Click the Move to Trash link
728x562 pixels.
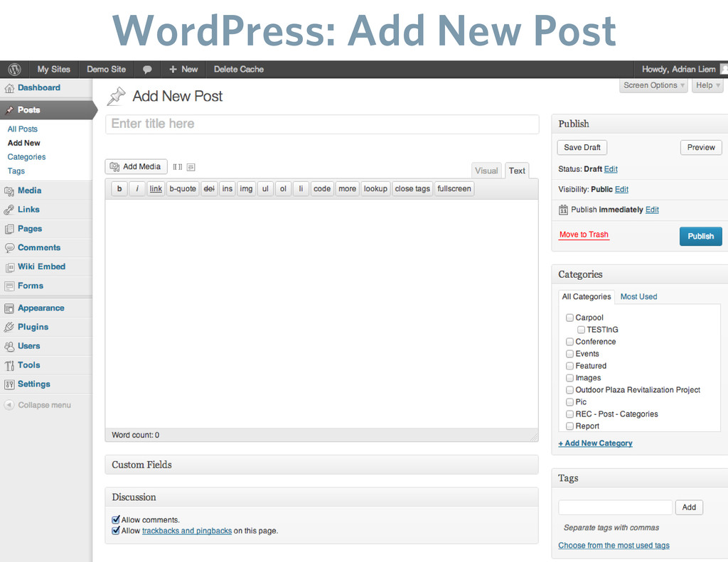click(584, 234)
